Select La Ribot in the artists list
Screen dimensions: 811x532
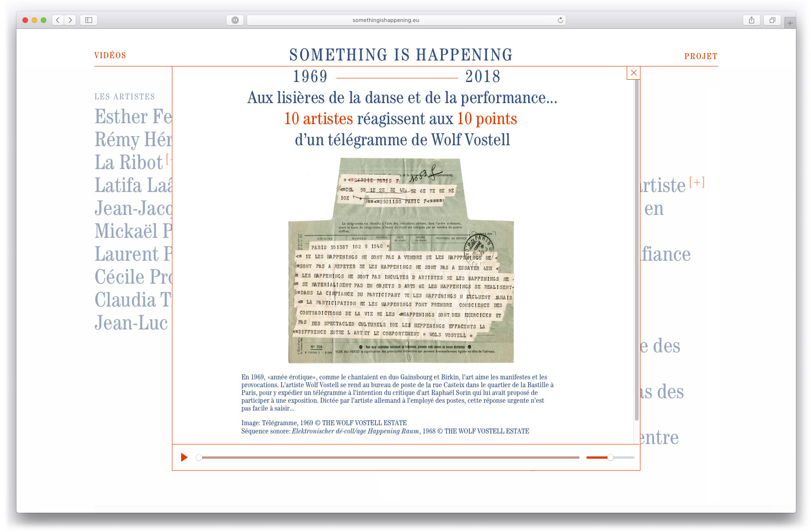point(128,163)
